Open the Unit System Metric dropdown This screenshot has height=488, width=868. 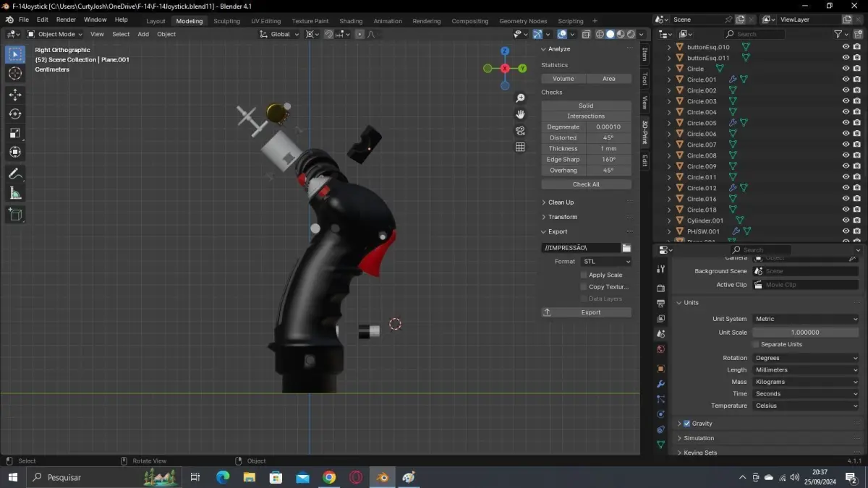pos(806,319)
